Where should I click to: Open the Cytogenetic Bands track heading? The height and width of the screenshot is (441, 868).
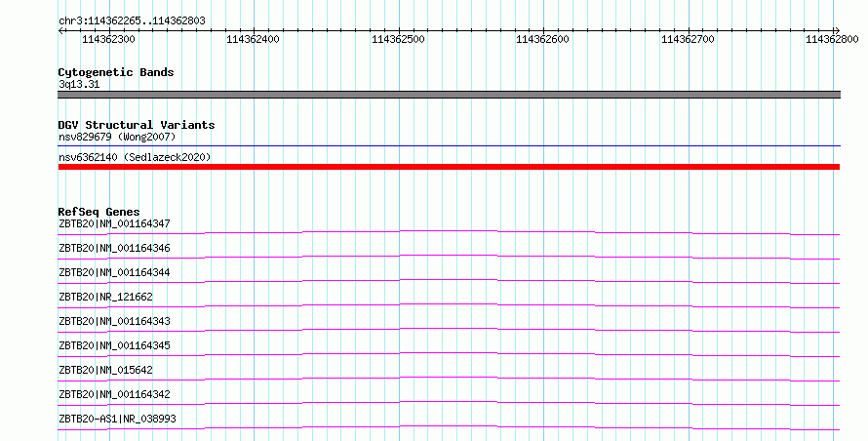[x=116, y=72]
